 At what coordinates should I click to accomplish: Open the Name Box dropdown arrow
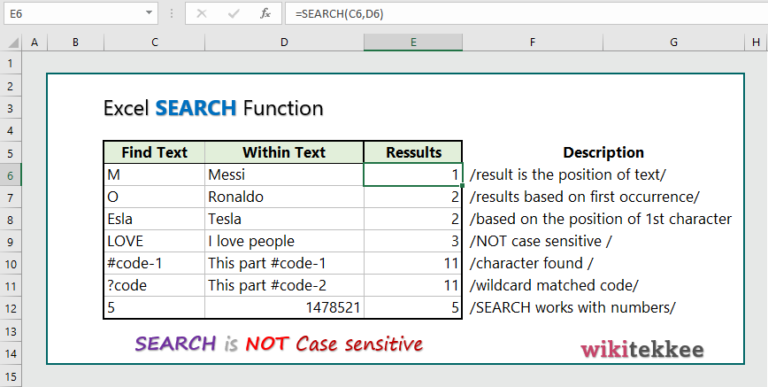pyautogui.click(x=149, y=14)
